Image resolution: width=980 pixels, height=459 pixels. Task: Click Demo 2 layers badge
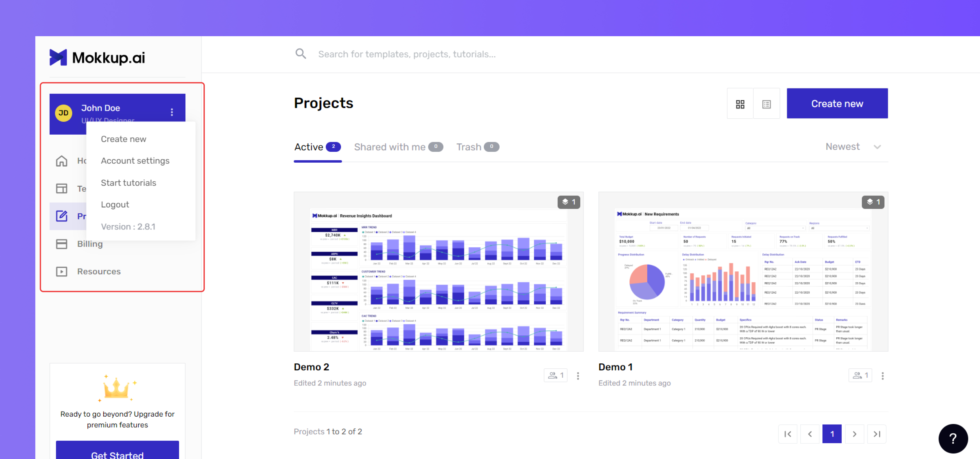click(x=569, y=202)
